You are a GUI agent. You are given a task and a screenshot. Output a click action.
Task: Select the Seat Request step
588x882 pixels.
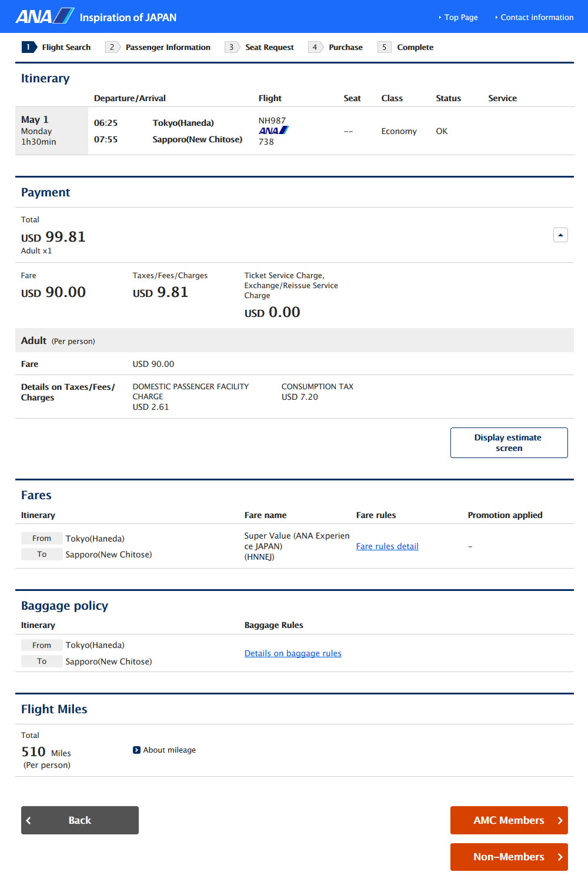click(269, 47)
